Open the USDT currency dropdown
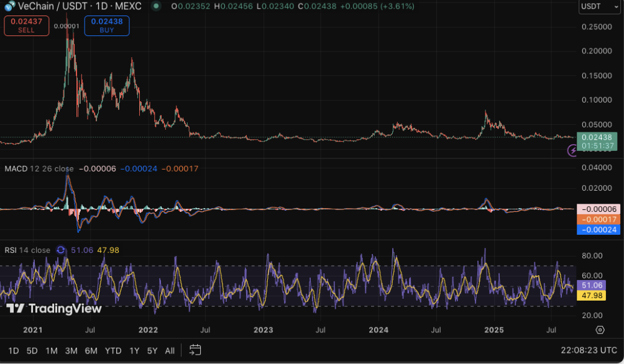 click(x=599, y=6)
